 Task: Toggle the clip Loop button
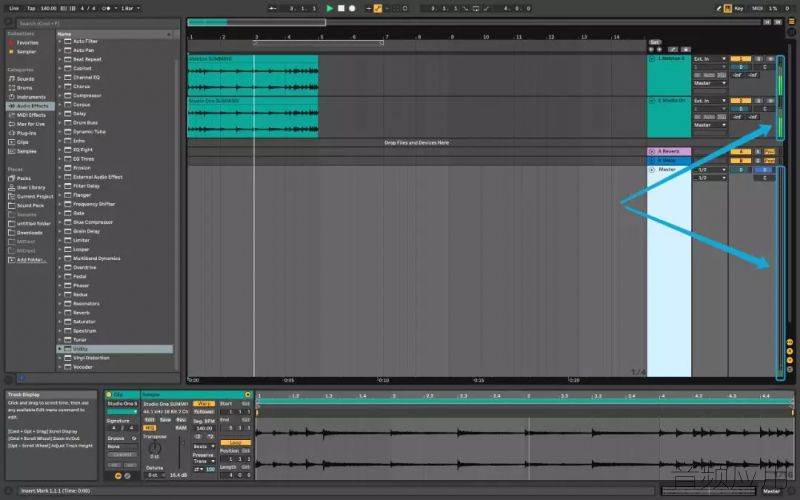pyautogui.click(x=235, y=442)
